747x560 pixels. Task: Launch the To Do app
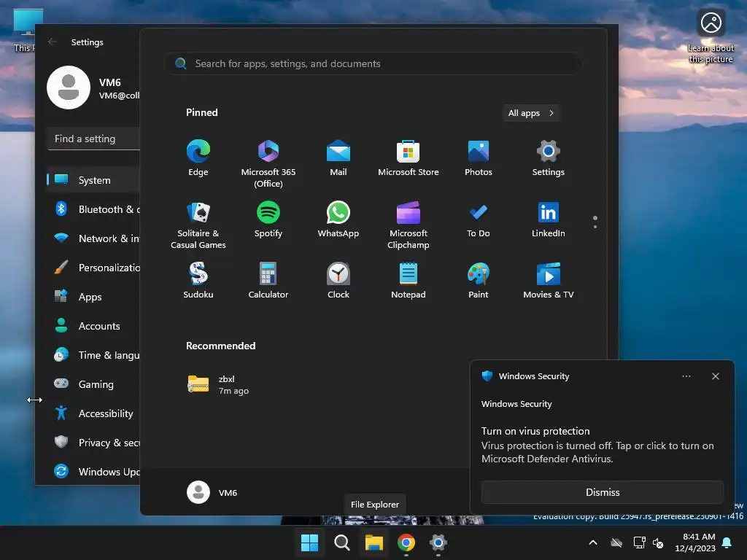pyautogui.click(x=479, y=220)
